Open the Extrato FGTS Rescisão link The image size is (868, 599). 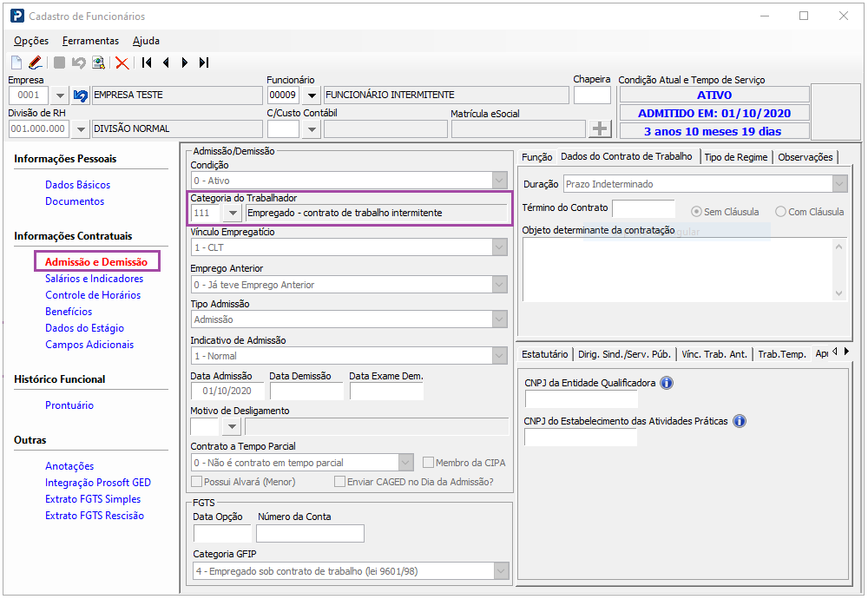(x=95, y=516)
